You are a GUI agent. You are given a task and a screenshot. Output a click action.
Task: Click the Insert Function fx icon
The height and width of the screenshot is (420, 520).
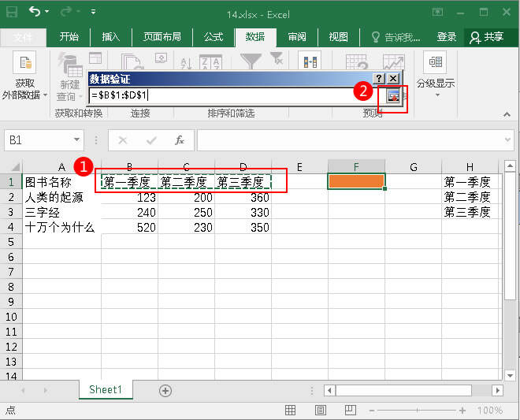pos(180,140)
